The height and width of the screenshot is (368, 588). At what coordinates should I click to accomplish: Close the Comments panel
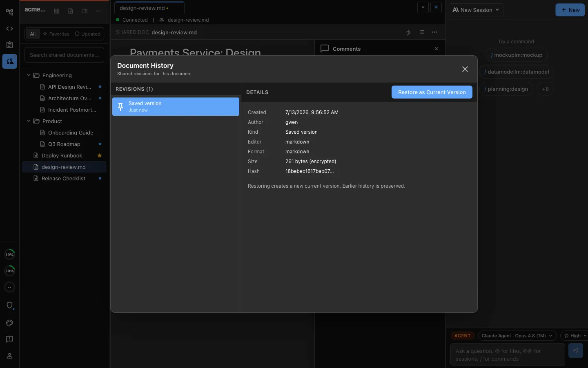[x=437, y=49]
